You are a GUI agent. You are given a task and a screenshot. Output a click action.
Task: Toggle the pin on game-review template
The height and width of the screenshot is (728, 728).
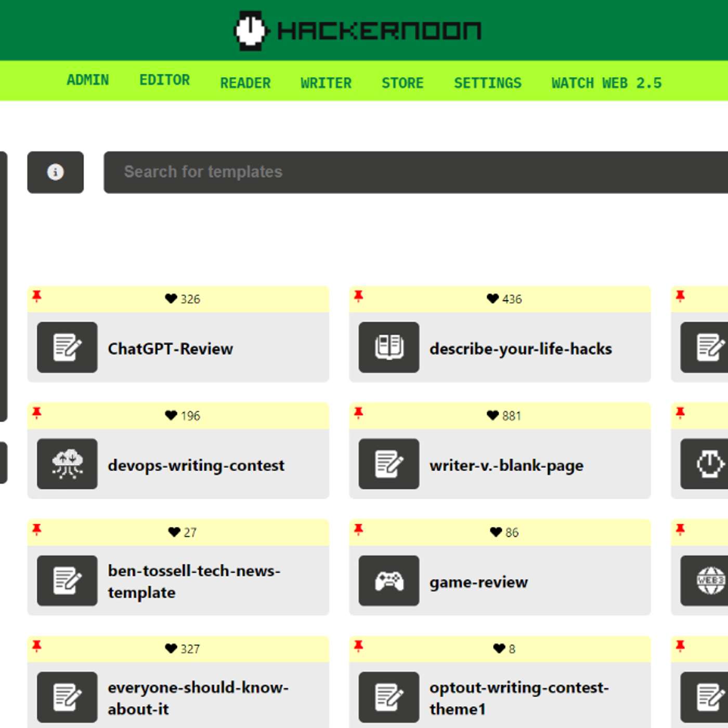(358, 530)
